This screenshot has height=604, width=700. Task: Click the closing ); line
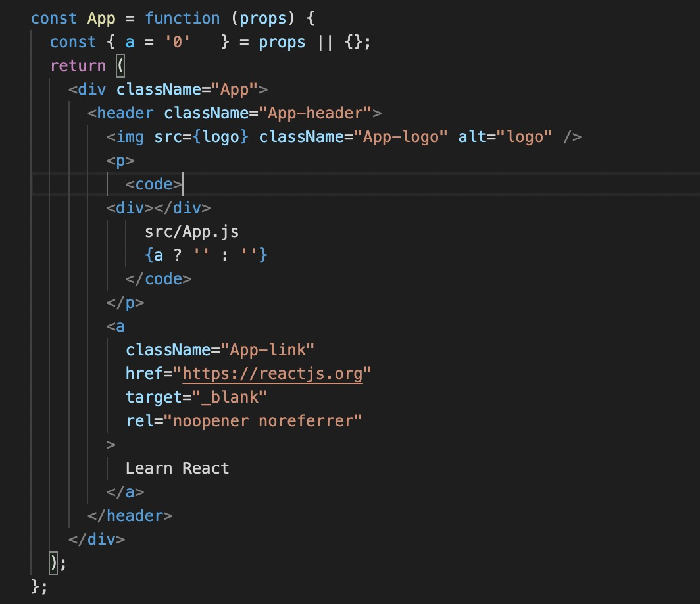pos(58,563)
